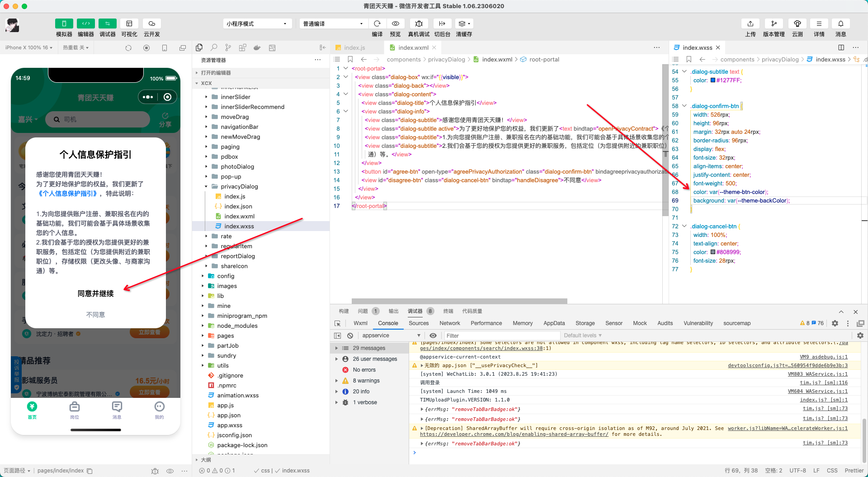Switch app to background icon
Screen dimensions: 868x477
[x=442, y=24]
